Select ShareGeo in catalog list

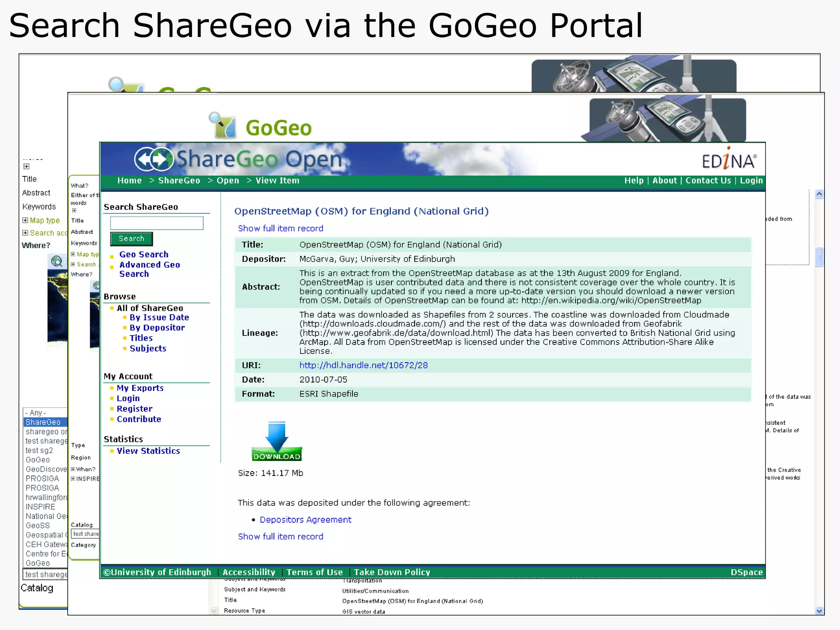click(x=45, y=422)
